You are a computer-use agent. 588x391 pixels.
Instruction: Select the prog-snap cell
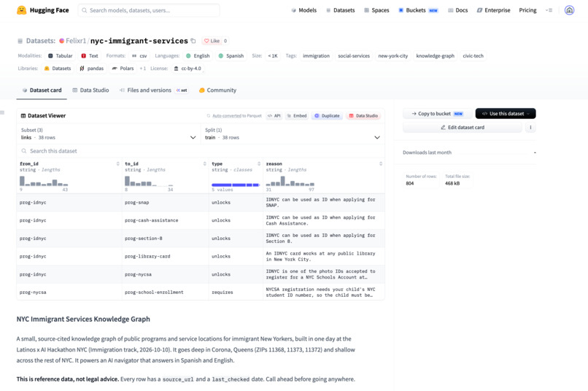tap(165, 203)
